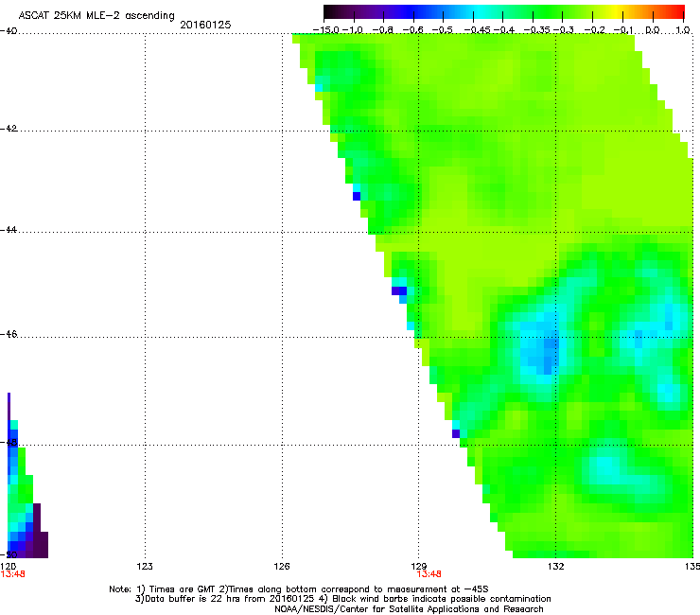700x615 pixels.
Task: Click the -0.3 color scale value
Action: click(564, 30)
